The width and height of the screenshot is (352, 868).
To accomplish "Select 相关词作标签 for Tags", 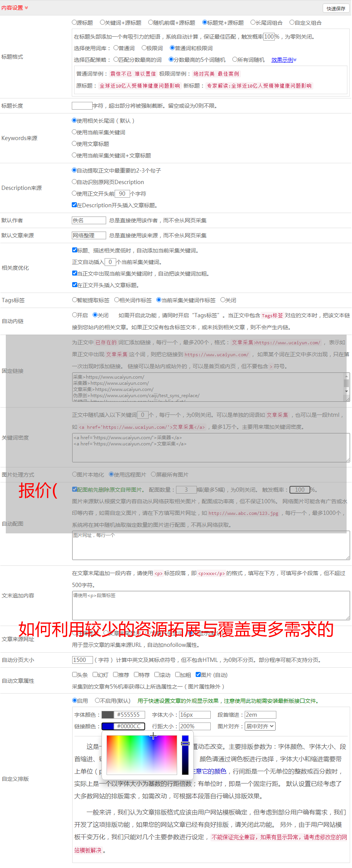I will 117,300.
